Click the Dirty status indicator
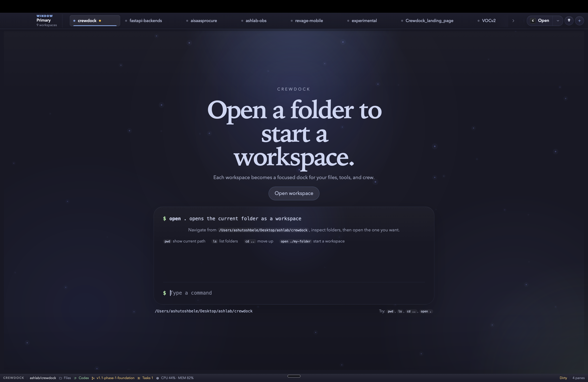588x382 pixels. click(563, 378)
